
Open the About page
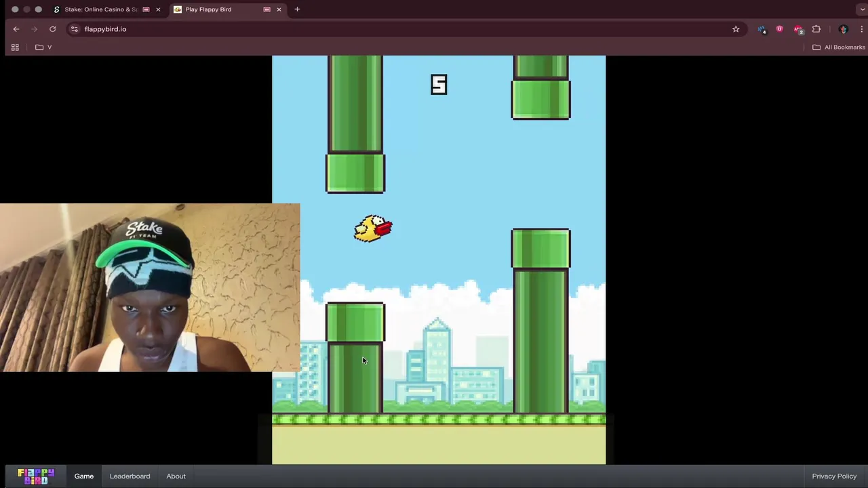pyautogui.click(x=176, y=476)
